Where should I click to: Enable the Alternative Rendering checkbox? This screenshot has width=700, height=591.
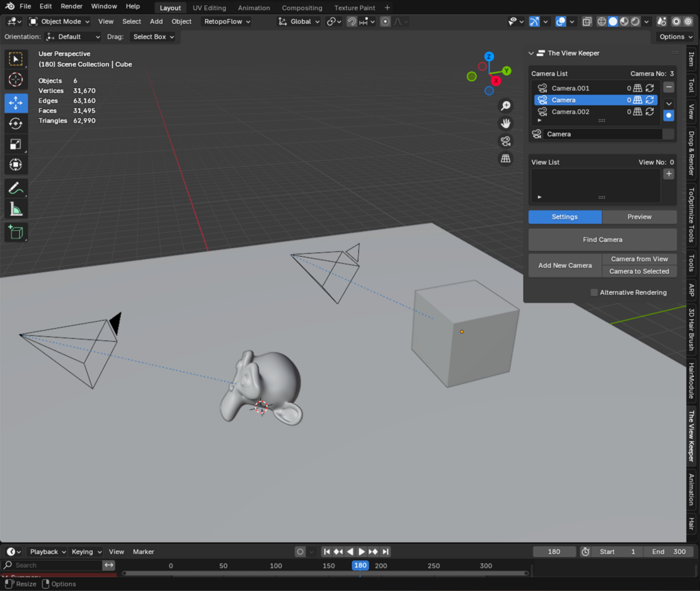point(593,292)
